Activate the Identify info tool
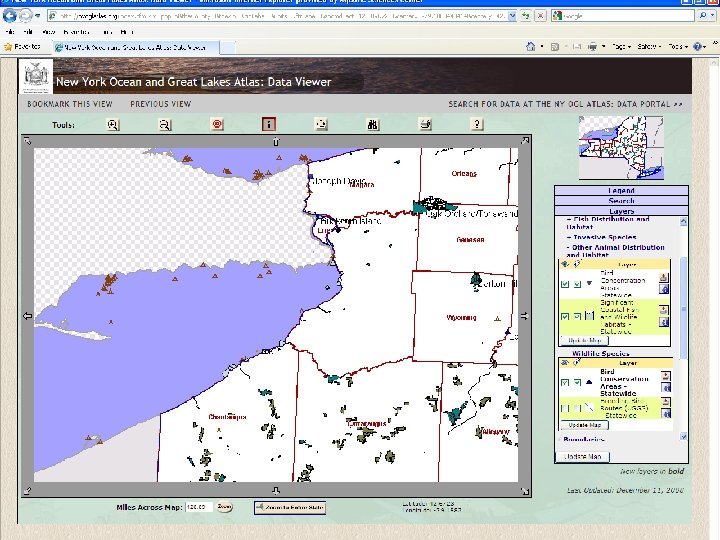The image size is (720, 540). coord(269,124)
